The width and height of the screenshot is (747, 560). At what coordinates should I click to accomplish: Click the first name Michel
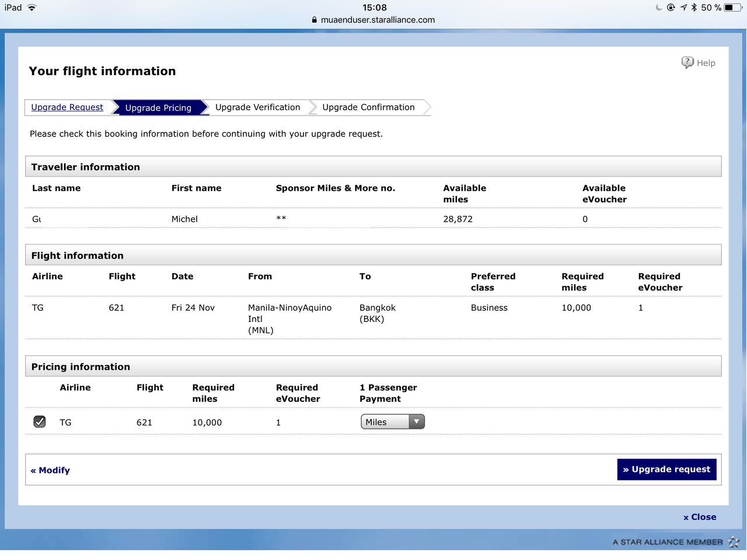pos(184,219)
